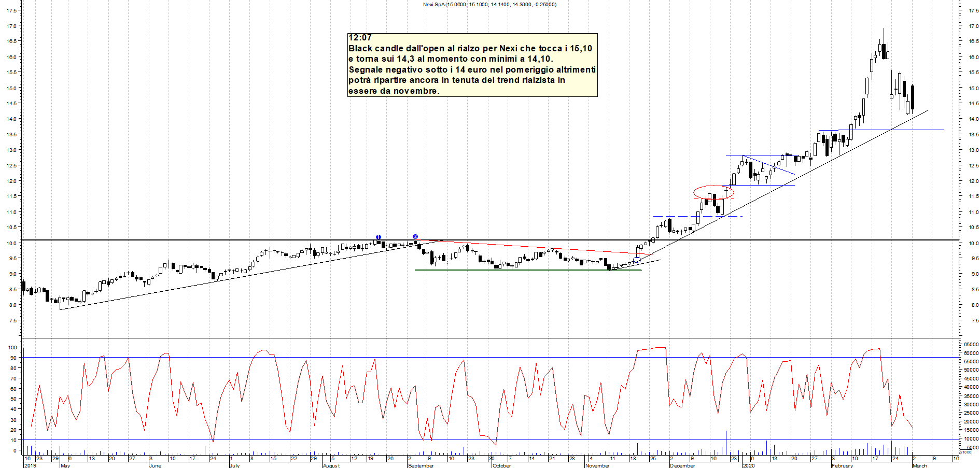Click the line 'potrà ripartire ancora in tenuta'
Image resolution: width=980 pixels, height=468 pixels.
point(457,80)
